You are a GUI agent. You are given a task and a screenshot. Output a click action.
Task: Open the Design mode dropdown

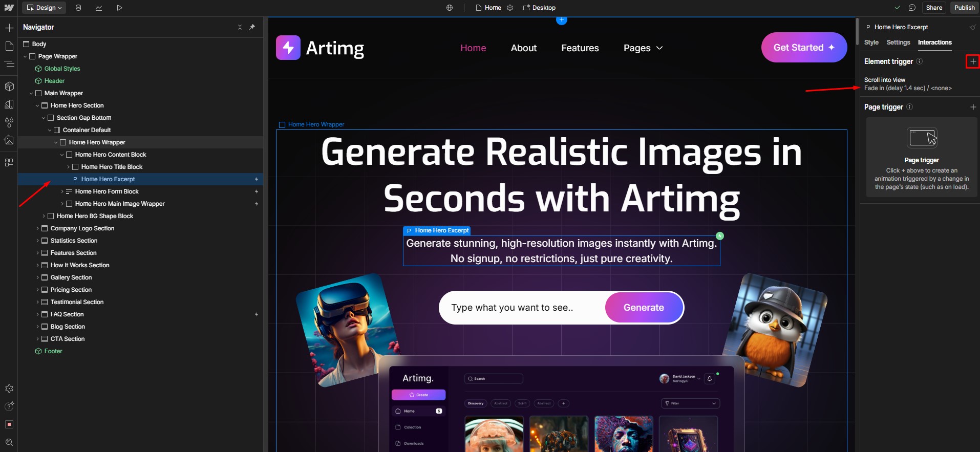[x=44, y=8]
